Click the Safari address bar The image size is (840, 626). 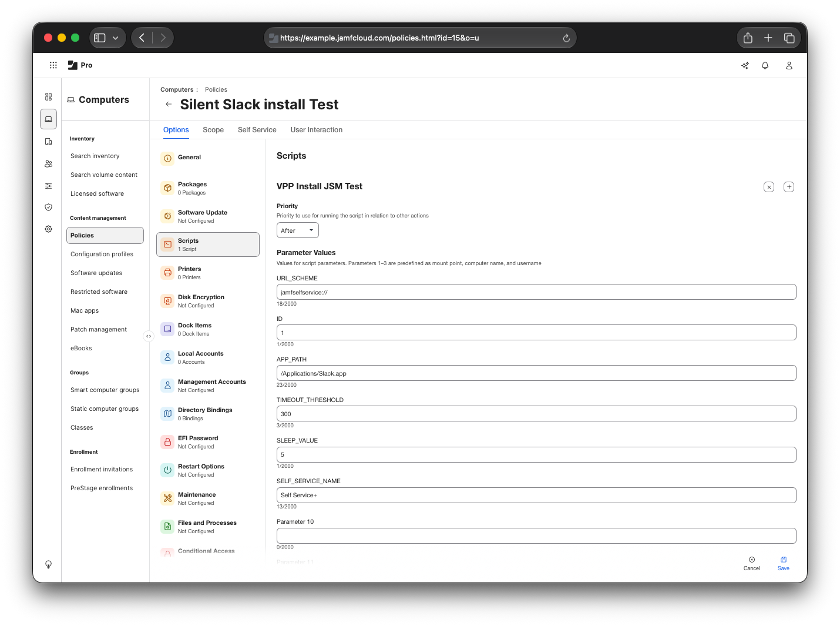420,38
